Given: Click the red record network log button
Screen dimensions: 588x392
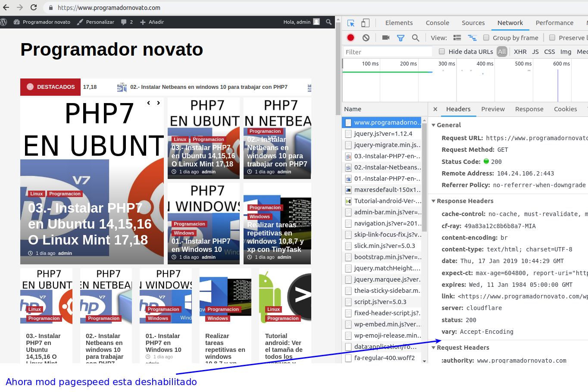Looking at the screenshot, I should coord(351,38).
